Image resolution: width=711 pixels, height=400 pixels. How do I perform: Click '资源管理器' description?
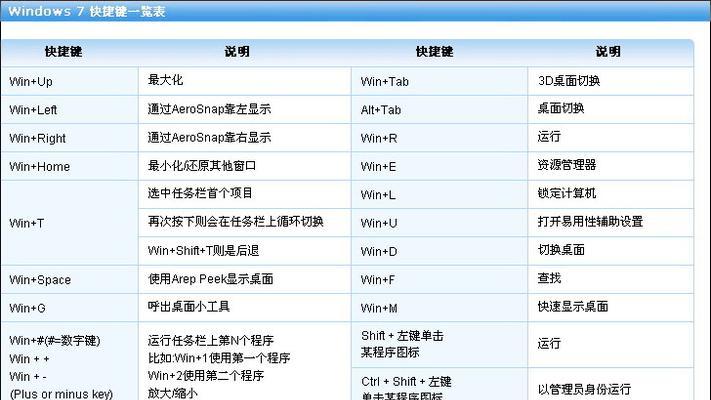567,165
